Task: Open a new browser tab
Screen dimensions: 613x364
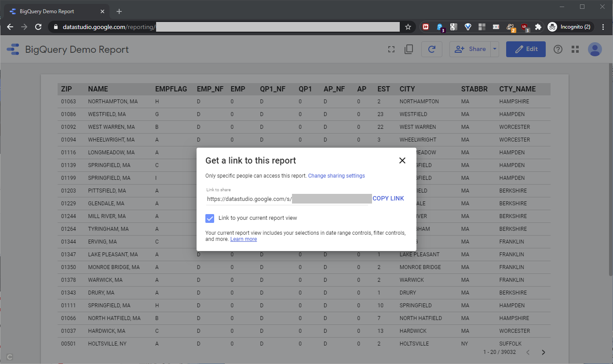Action: click(119, 11)
